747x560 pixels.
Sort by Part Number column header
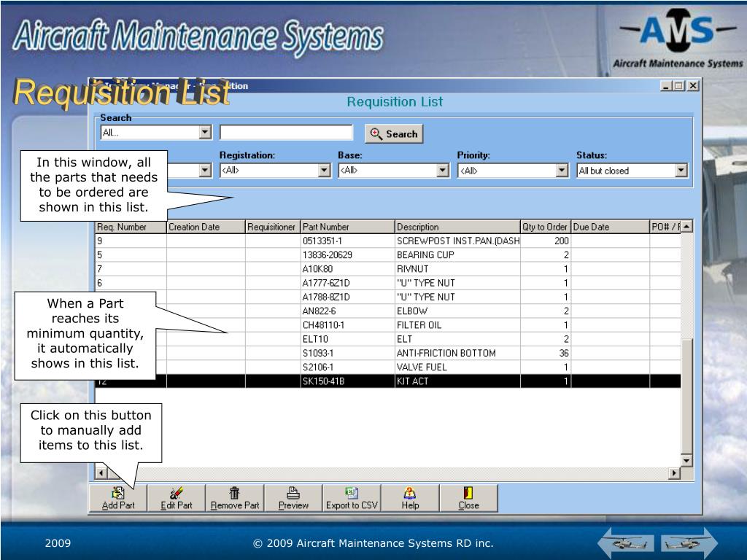point(348,227)
